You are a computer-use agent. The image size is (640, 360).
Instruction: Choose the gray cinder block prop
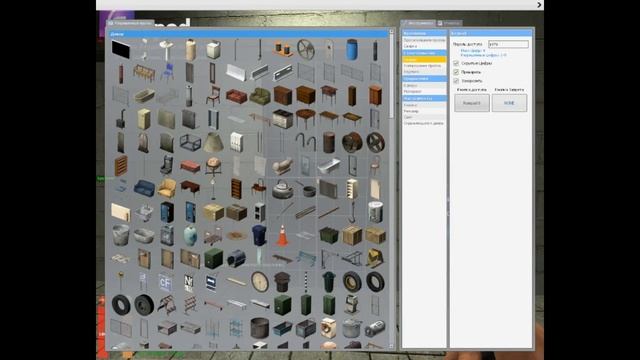pyautogui.click(x=260, y=212)
